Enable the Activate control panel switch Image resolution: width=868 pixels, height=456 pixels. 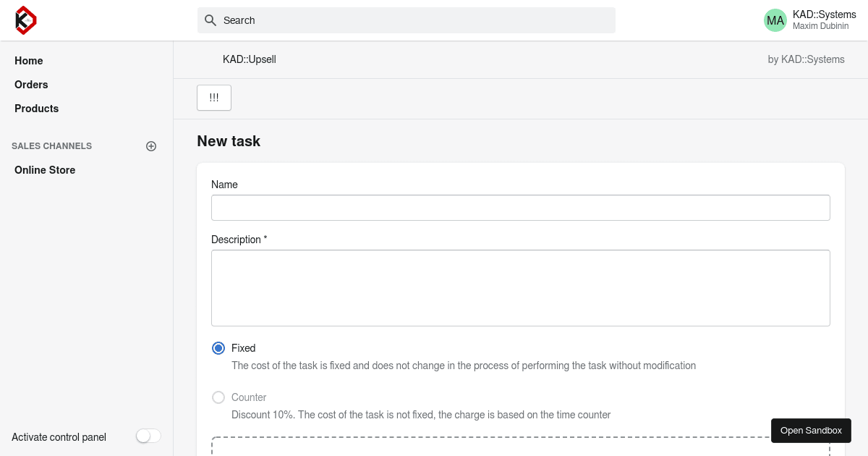tap(148, 436)
